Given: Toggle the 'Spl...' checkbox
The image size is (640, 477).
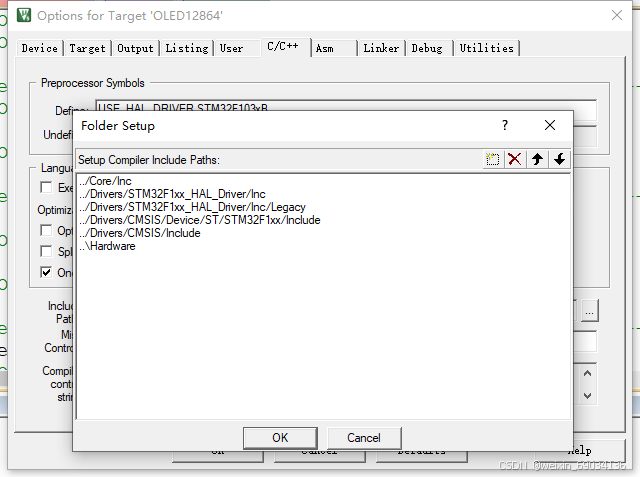Looking at the screenshot, I should pyautogui.click(x=46, y=251).
